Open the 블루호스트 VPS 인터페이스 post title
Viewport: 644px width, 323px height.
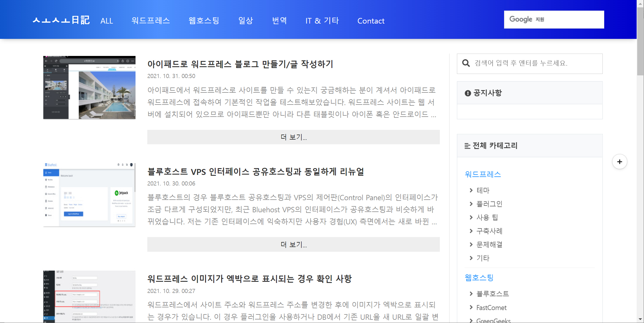coord(255,171)
